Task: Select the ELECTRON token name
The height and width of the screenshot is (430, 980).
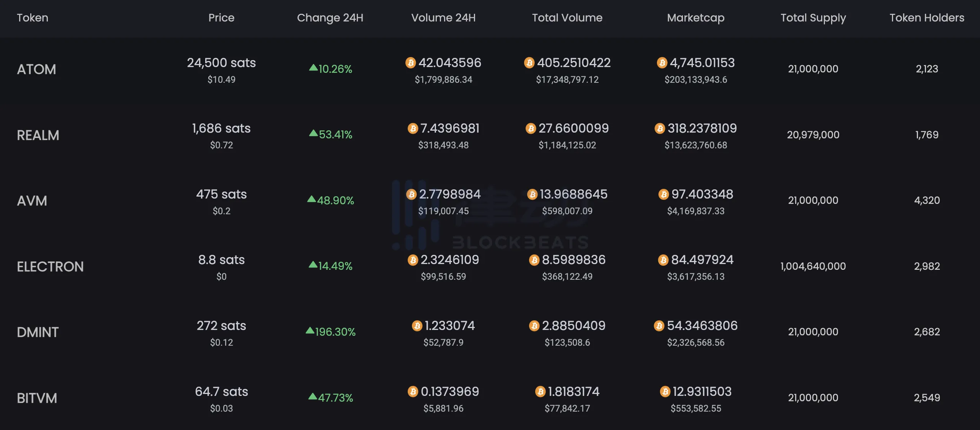Action: (50, 267)
